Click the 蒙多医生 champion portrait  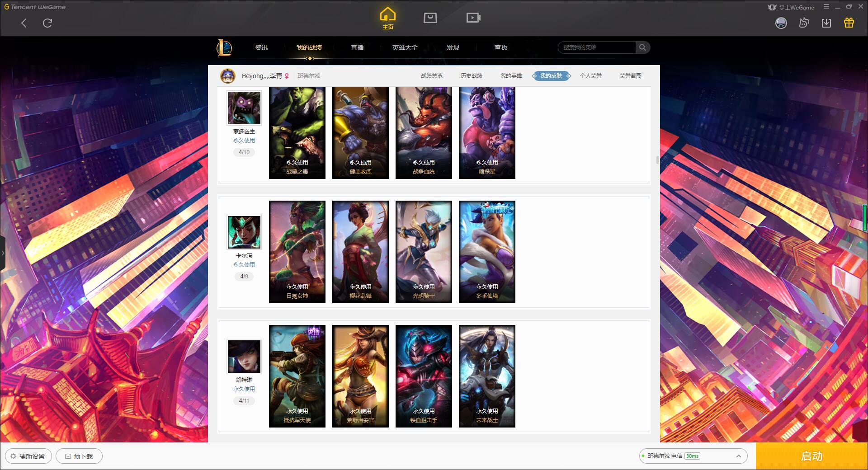pyautogui.click(x=244, y=108)
